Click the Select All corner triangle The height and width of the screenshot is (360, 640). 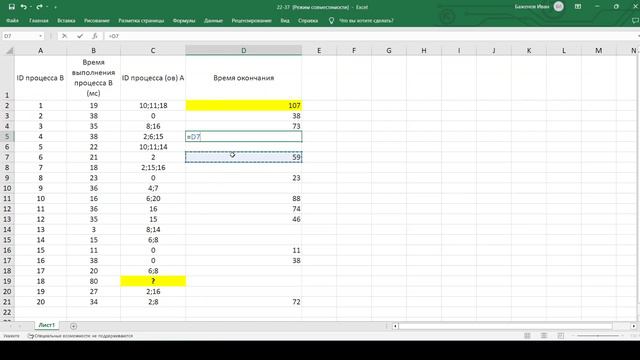coord(9,51)
